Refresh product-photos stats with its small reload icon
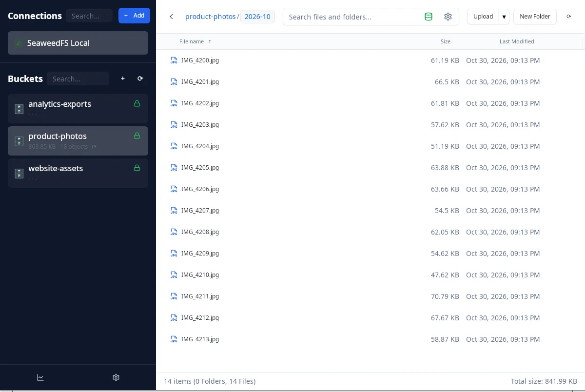The height and width of the screenshot is (392, 585). tap(94, 147)
